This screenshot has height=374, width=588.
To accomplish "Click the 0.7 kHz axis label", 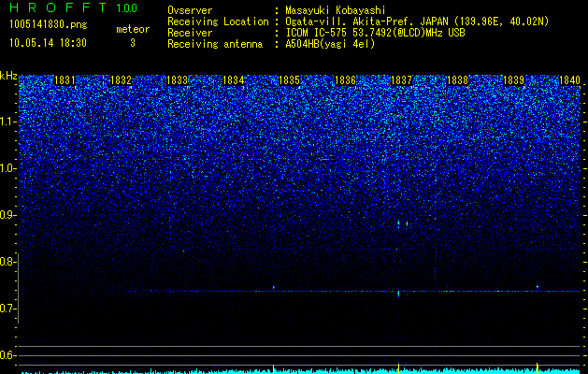I will tap(7, 309).
